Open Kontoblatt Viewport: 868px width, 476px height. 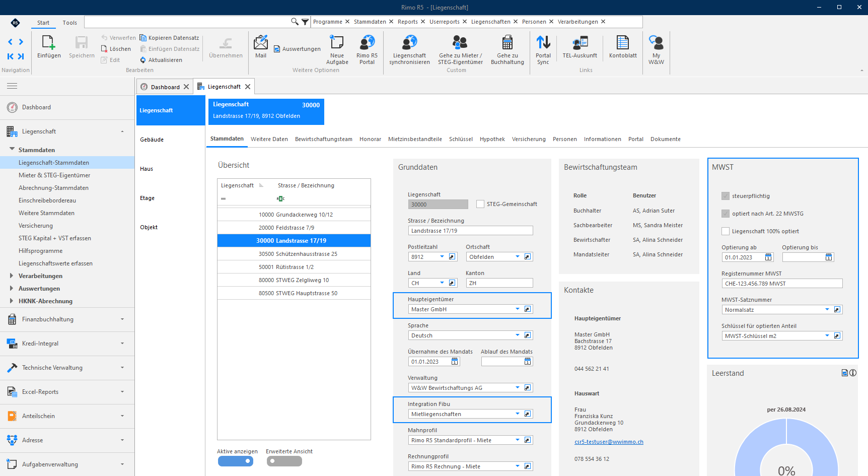(623, 47)
